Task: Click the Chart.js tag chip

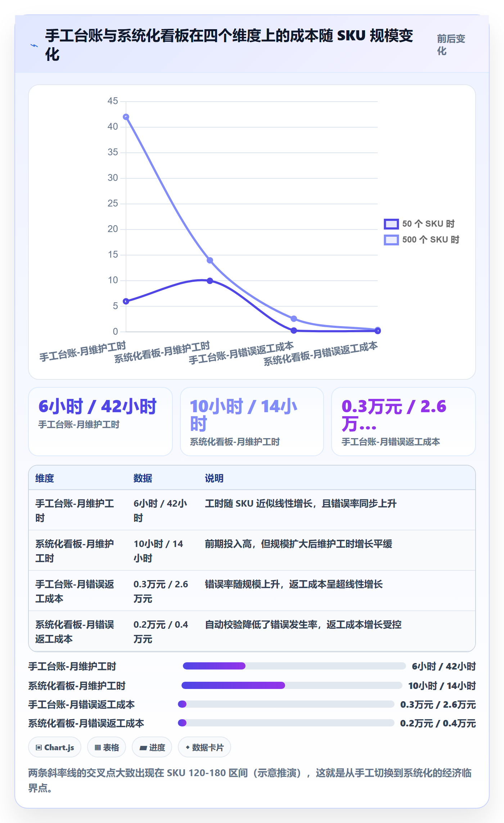Action: (x=55, y=747)
